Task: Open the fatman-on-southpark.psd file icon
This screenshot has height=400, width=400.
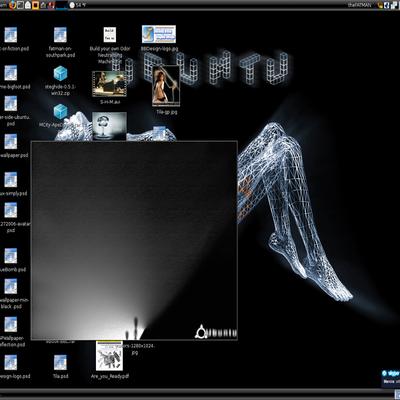Action: coord(60,35)
